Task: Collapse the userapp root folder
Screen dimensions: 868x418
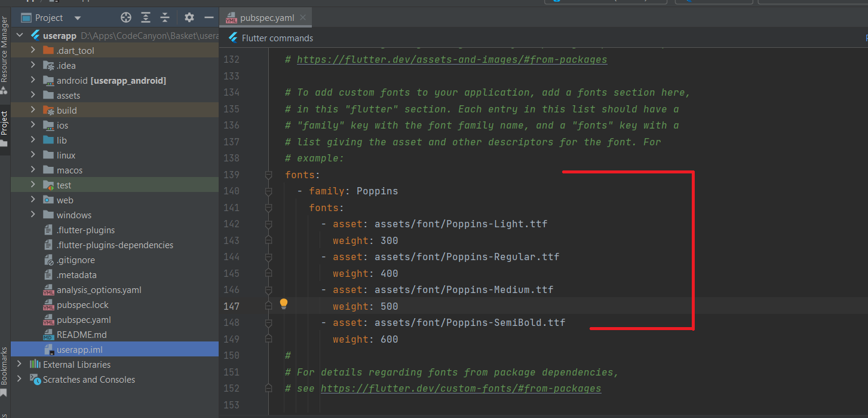Action: click(x=19, y=35)
